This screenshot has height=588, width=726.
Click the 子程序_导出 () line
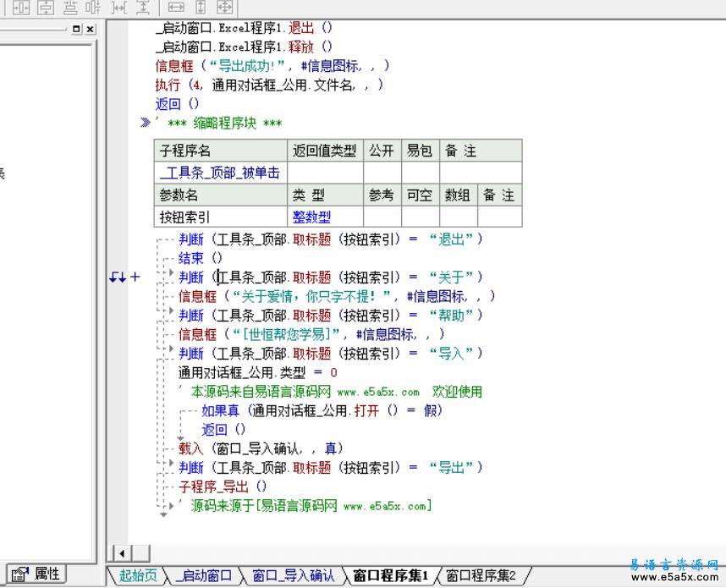pos(223,486)
